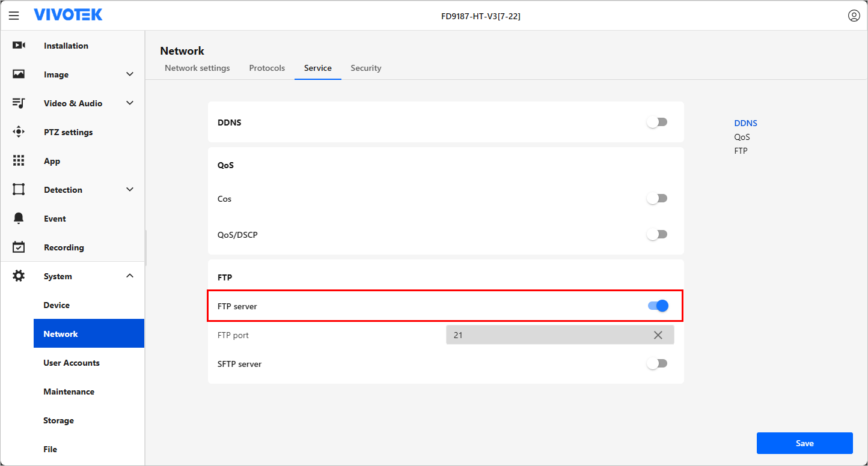Turn on the Cos toggle

point(657,198)
